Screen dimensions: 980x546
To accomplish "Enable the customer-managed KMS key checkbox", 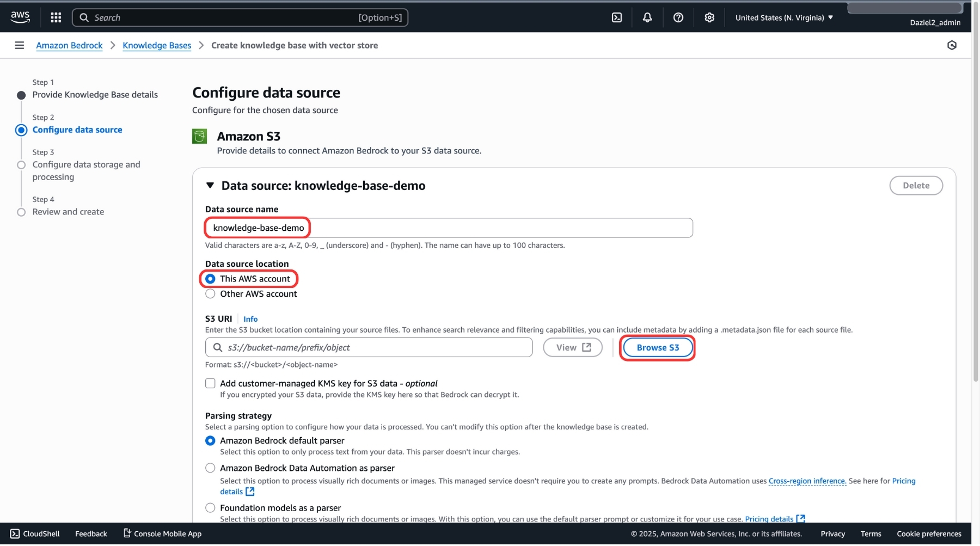I will point(210,384).
